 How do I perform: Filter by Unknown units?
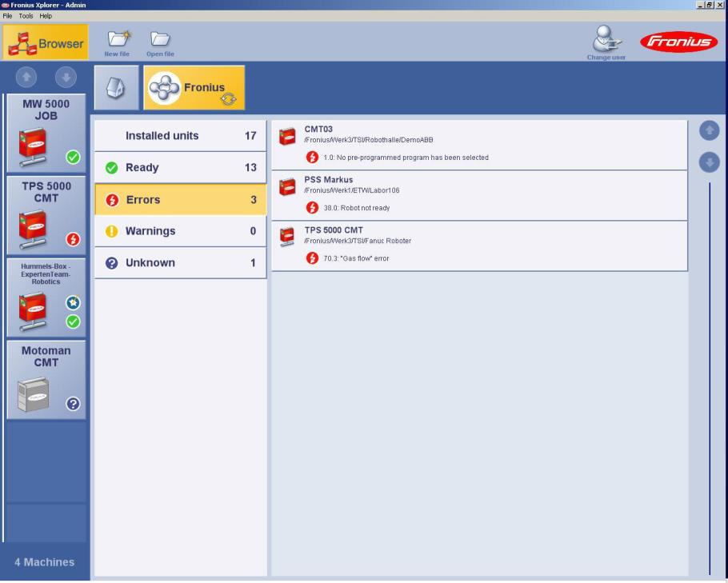click(180, 263)
